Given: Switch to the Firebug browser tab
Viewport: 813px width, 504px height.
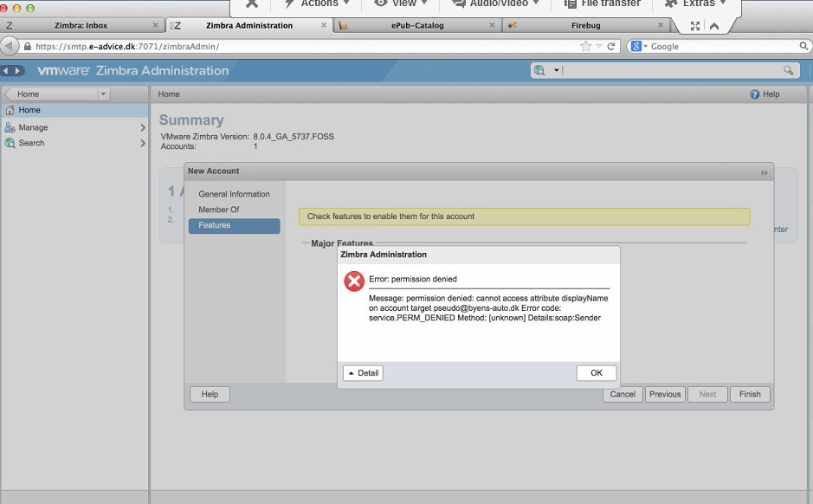Looking at the screenshot, I should [586, 25].
